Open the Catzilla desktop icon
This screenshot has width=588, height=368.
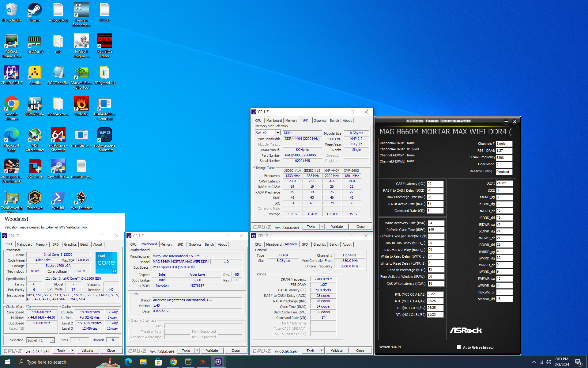[35, 75]
